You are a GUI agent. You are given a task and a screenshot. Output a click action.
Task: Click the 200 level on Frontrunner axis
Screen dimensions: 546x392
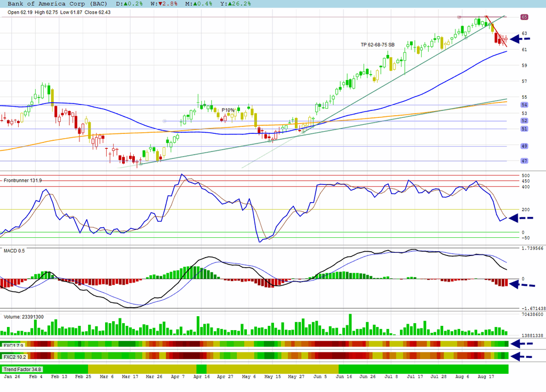pyautogui.click(x=526, y=210)
